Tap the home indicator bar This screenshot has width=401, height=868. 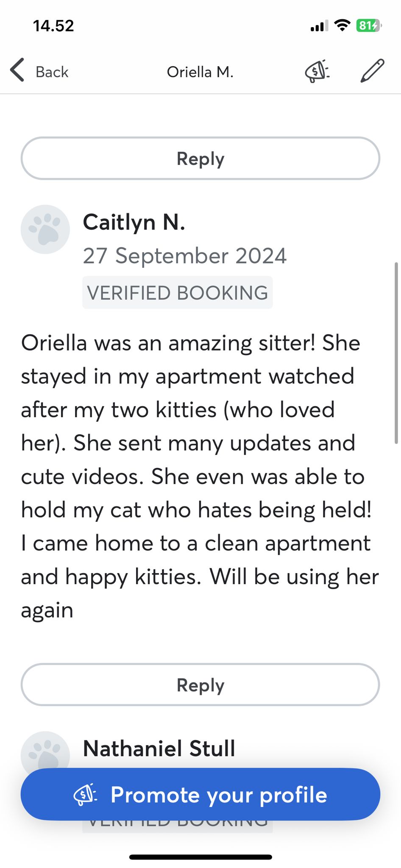(200, 857)
